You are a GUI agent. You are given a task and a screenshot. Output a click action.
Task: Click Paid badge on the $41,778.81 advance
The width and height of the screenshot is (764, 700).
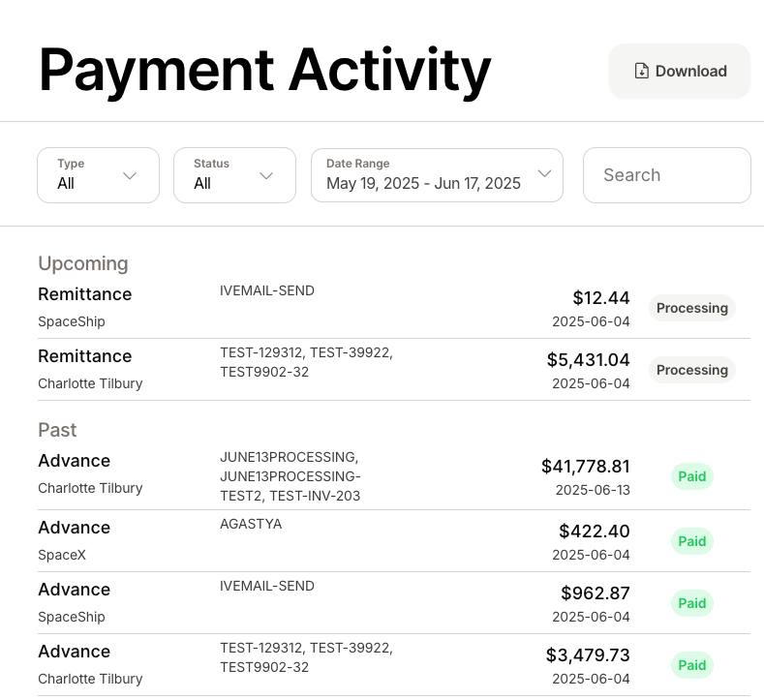coord(692,476)
